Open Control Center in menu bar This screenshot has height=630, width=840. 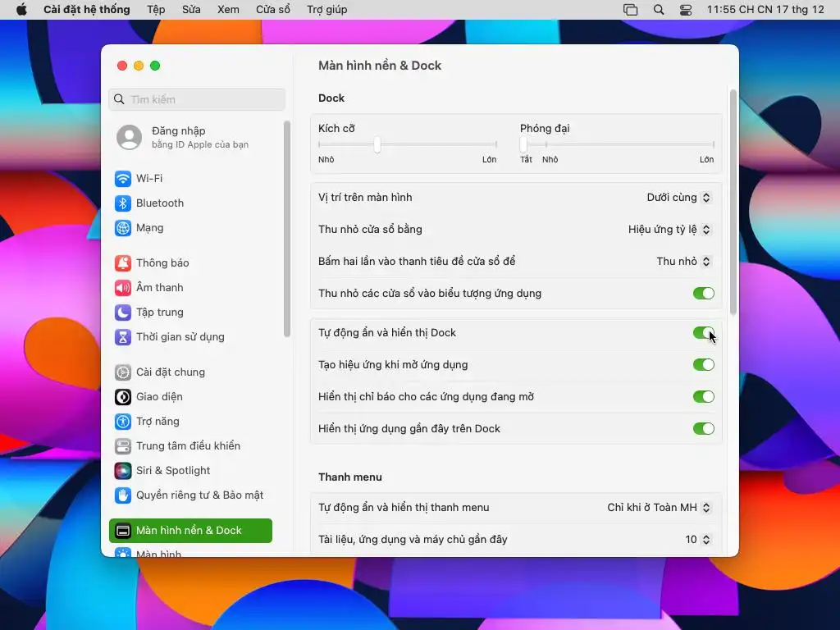[x=686, y=10]
